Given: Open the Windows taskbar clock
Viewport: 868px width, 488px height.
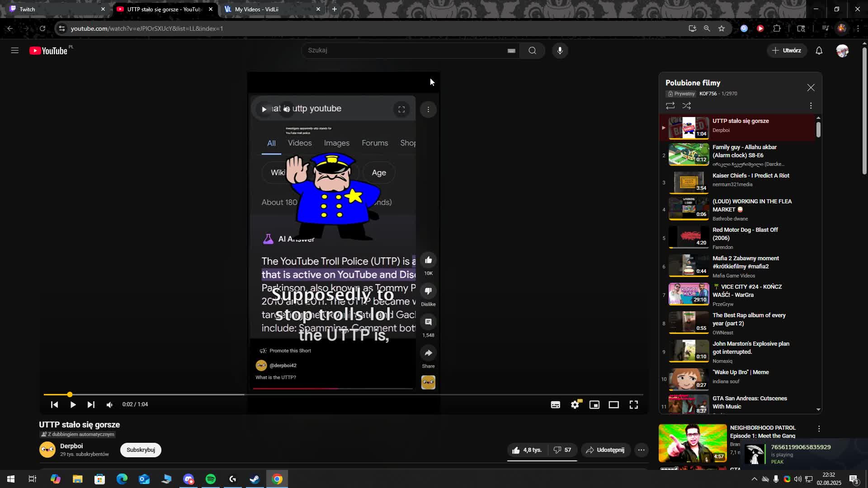Looking at the screenshot, I should point(829,479).
